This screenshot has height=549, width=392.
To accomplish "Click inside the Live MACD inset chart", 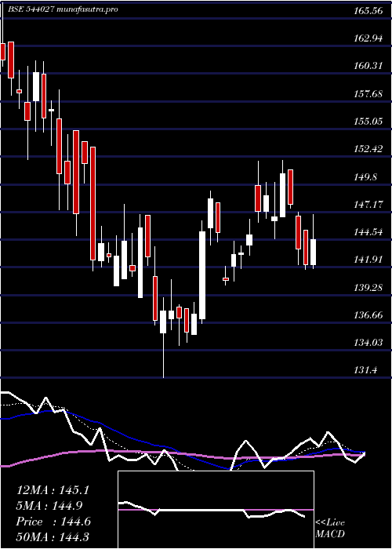I will [x=216, y=510].
